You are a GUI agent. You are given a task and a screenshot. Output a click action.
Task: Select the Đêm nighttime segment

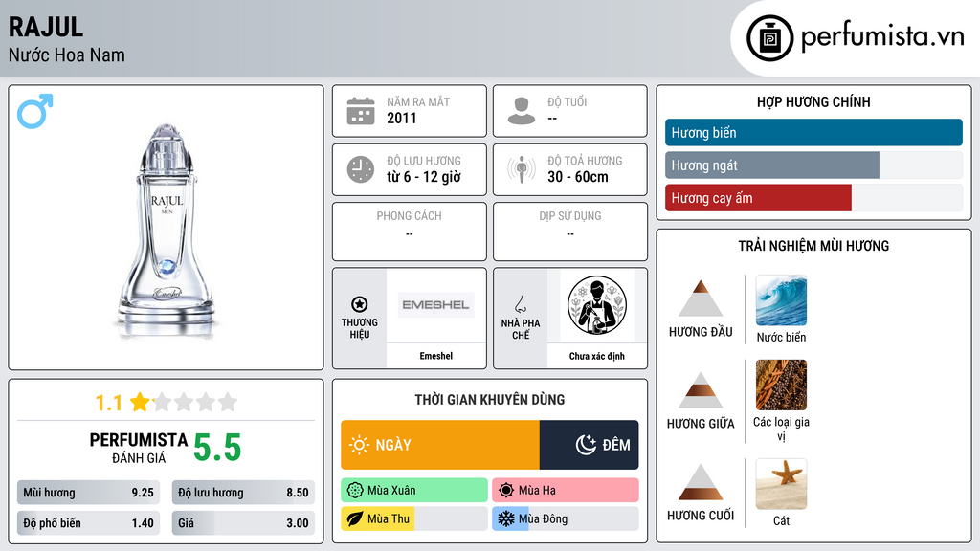click(x=590, y=445)
